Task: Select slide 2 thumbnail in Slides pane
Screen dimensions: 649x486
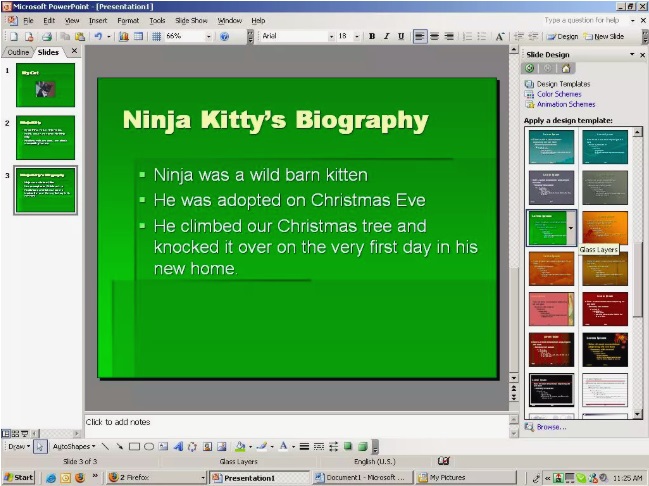Action: tap(45, 137)
